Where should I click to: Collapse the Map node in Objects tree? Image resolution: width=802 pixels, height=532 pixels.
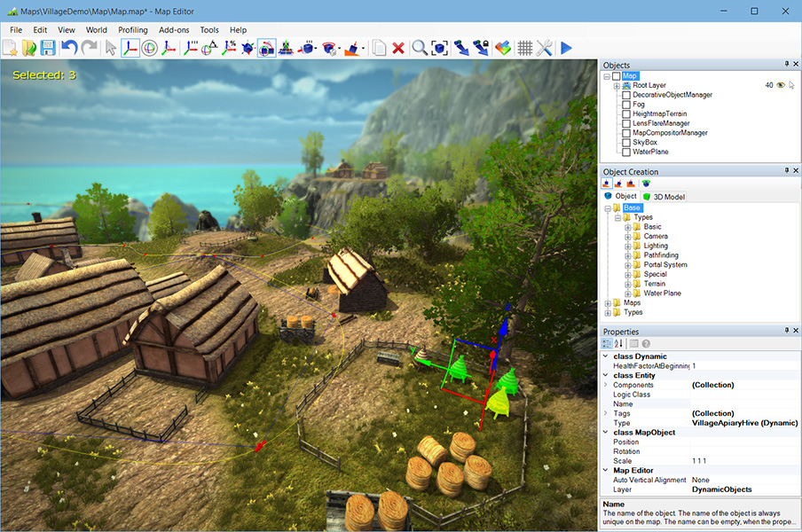coord(607,76)
